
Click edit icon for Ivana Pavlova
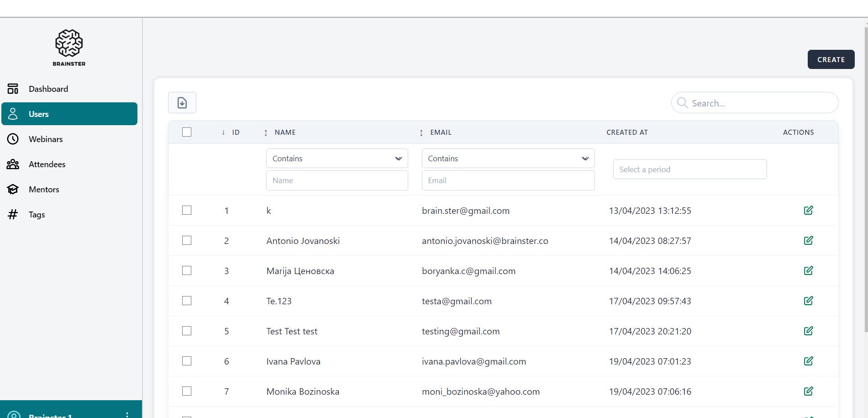coord(808,361)
